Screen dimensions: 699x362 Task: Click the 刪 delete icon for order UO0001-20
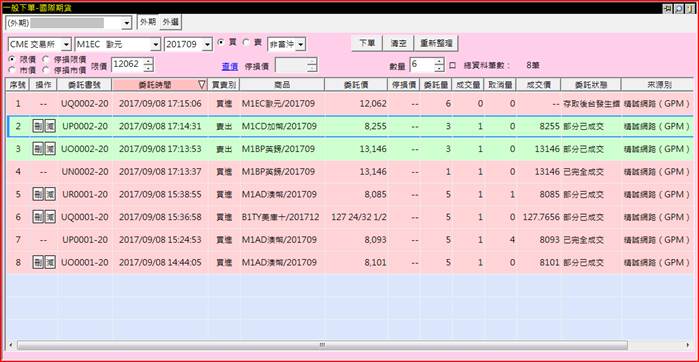pos(38,262)
